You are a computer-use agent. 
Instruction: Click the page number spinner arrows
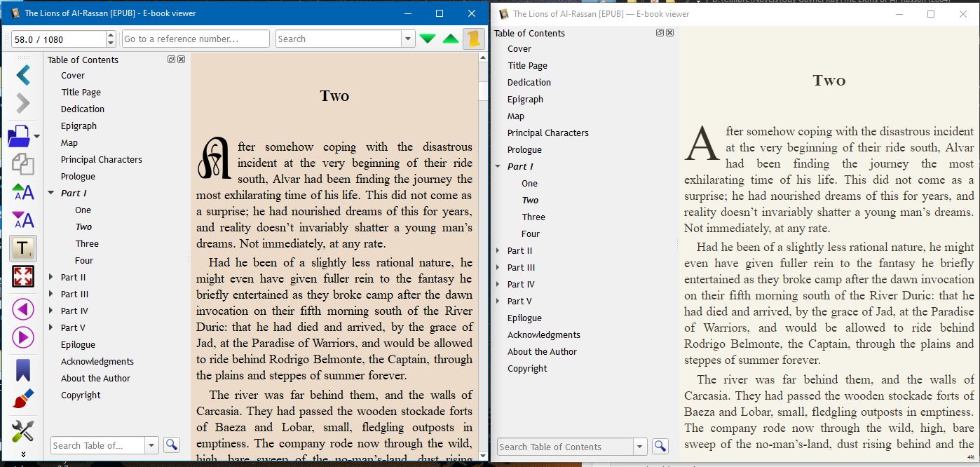[x=111, y=39]
